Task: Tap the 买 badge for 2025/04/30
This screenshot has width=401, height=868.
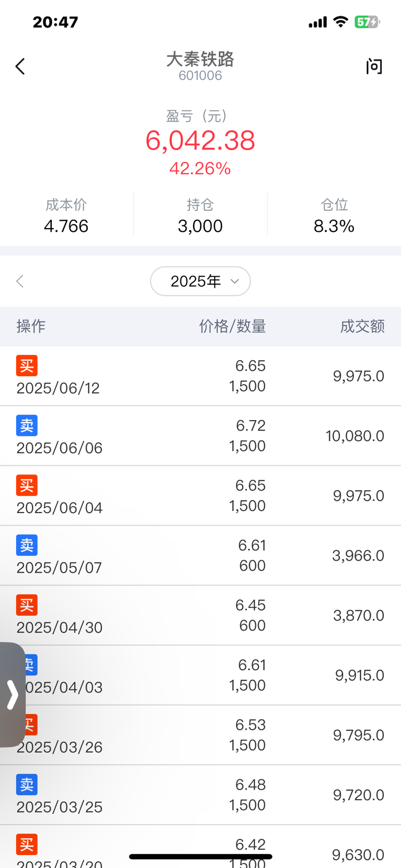Action: pos(27,605)
